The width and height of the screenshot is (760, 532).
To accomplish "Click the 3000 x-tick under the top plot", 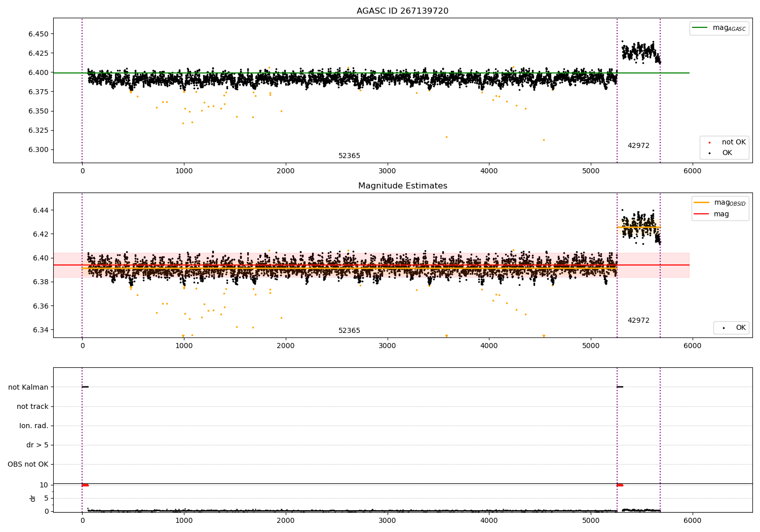I will pyautogui.click(x=387, y=171).
